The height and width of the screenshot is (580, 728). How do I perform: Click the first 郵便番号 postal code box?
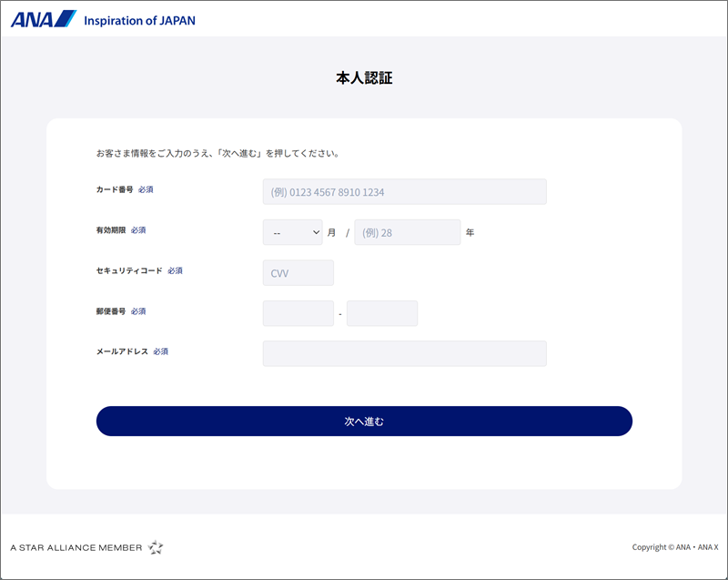coord(298,313)
